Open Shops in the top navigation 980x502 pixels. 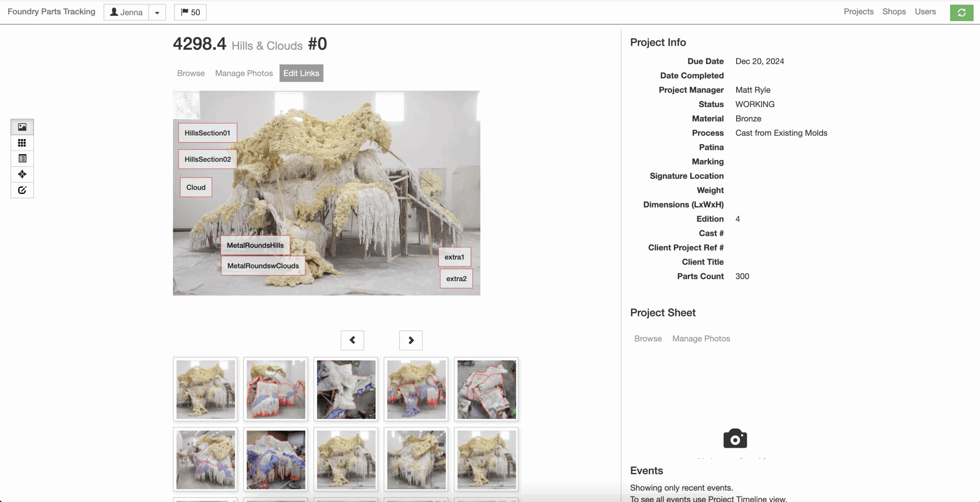pyautogui.click(x=894, y=11)
